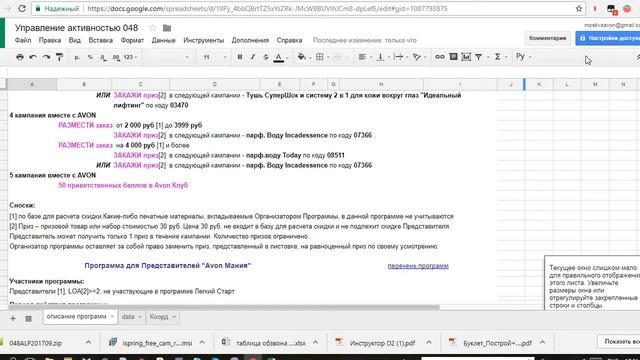View revision history via Последнее изменение link
Screen dimensions: 640x360
click(364, 40)
